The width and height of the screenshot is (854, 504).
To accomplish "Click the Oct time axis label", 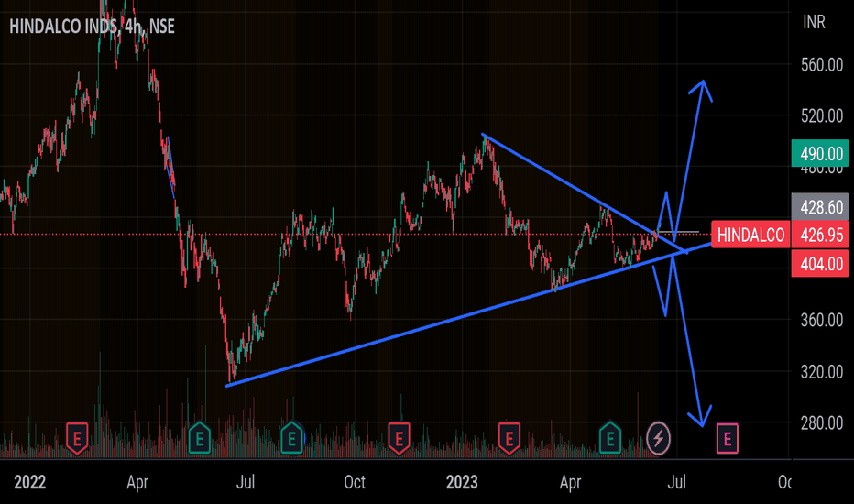I will point(355,482).
